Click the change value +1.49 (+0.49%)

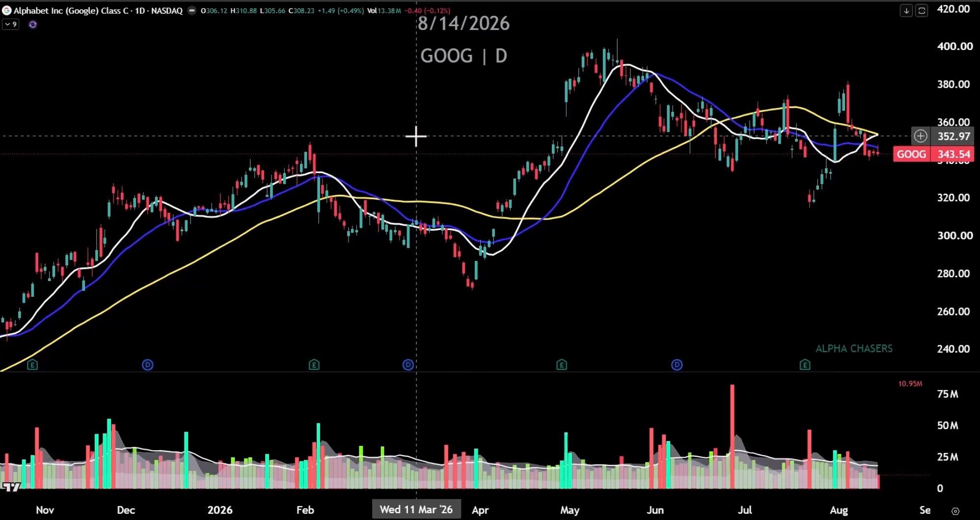(341, 10)
